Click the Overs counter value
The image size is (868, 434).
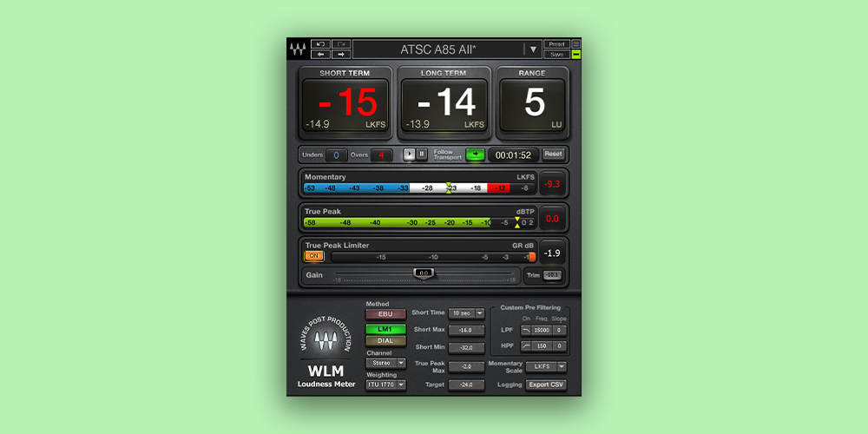coord(381,155)
